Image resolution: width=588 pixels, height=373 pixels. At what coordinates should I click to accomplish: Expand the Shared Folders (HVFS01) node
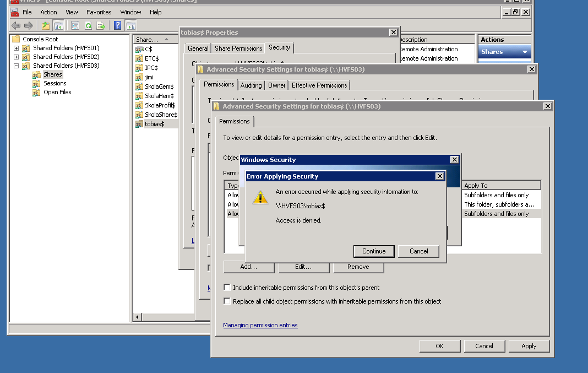pyautogui.click(x=16, y=48)
